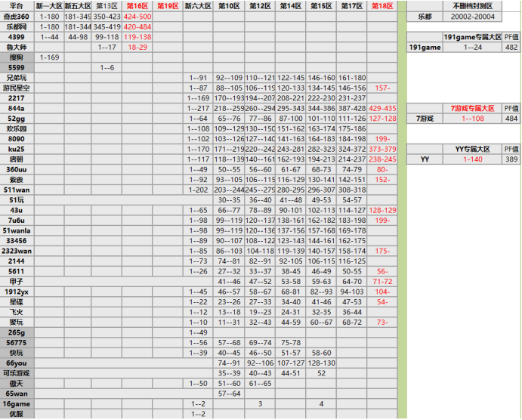Select the PF value "484"
The height and width of the screenshot is (420, 522).
(x=511, y=119)
